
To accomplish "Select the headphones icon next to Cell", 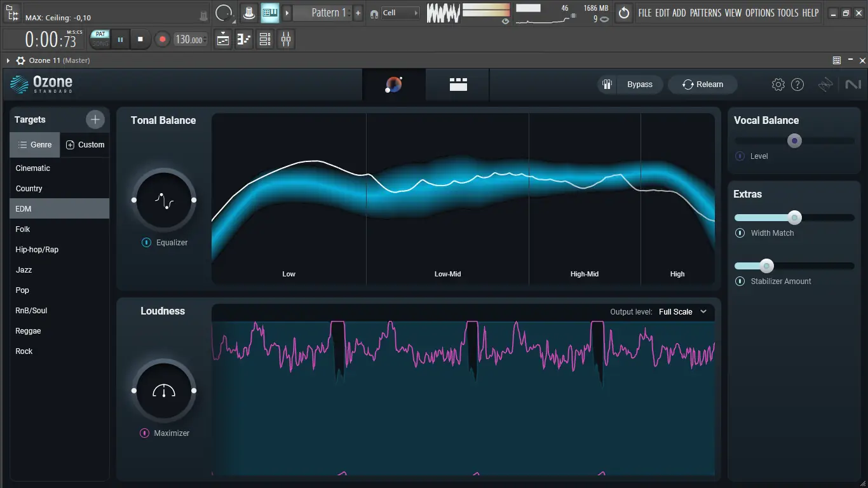I will tap(376, 13).
